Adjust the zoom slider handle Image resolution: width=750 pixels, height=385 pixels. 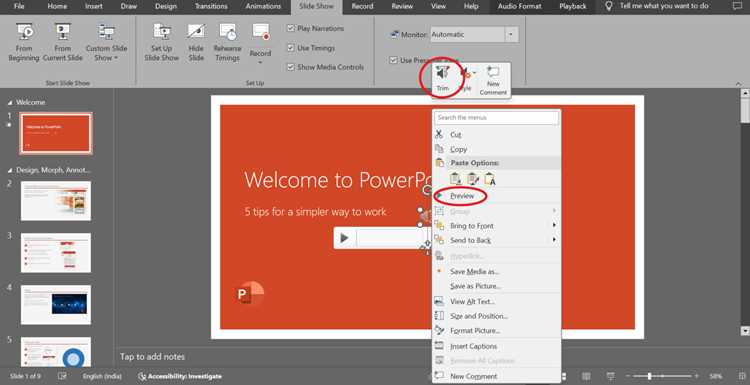click(x=649, y=376)
